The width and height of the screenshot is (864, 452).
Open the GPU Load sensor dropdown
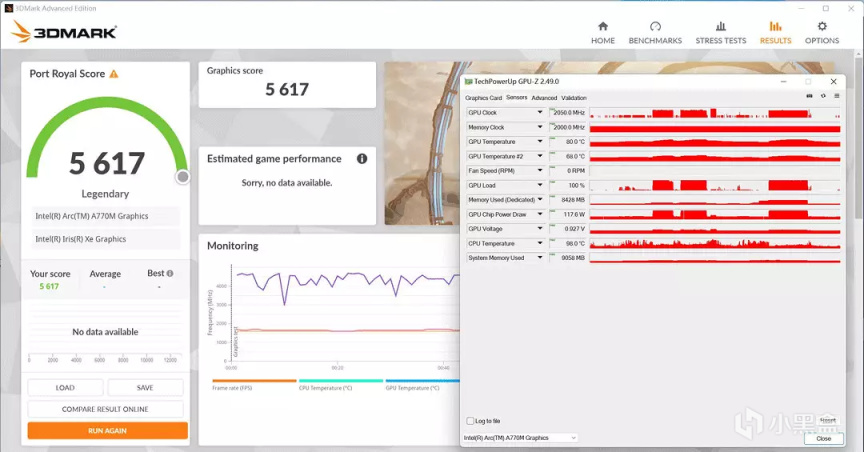coord(540,185)
